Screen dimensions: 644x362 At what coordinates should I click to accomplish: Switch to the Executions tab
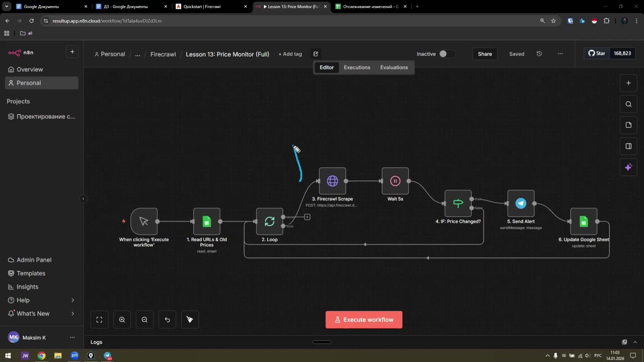click(x=357, y=67)
